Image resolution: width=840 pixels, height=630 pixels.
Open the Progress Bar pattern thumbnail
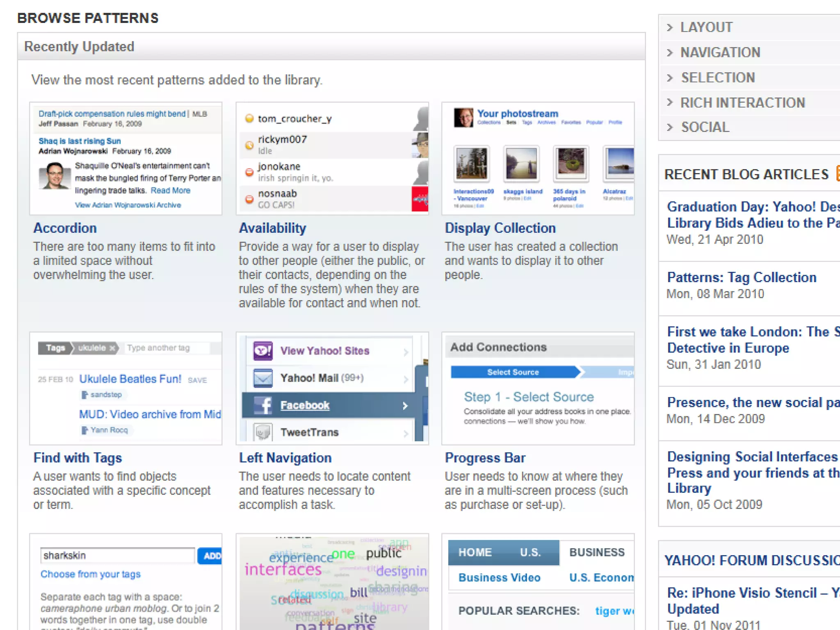(x=538, y=388)
